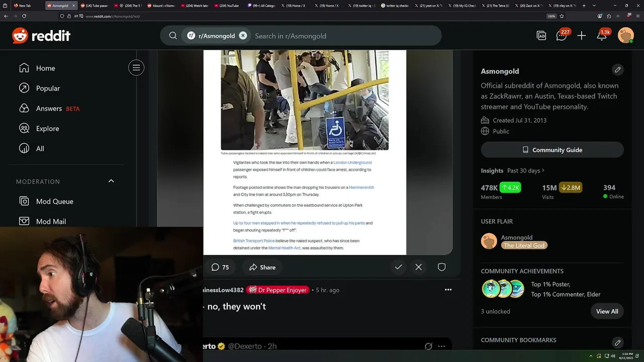The image size is (644, 362).
Task: Open the post's 75 comments
Action: point(220,267)
